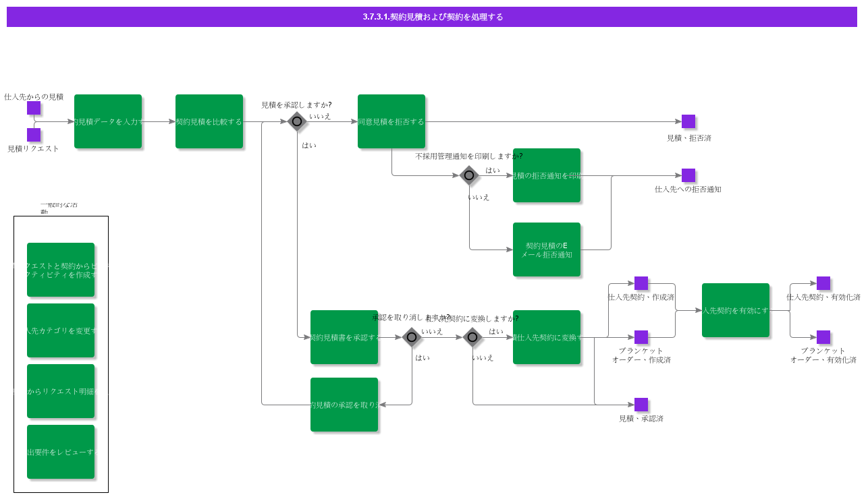Image resolution: width=868 pixels, height=499 pixels.
Task: Click the ブランケットオーダー、有効化済 event square
Action: point(823,337)
